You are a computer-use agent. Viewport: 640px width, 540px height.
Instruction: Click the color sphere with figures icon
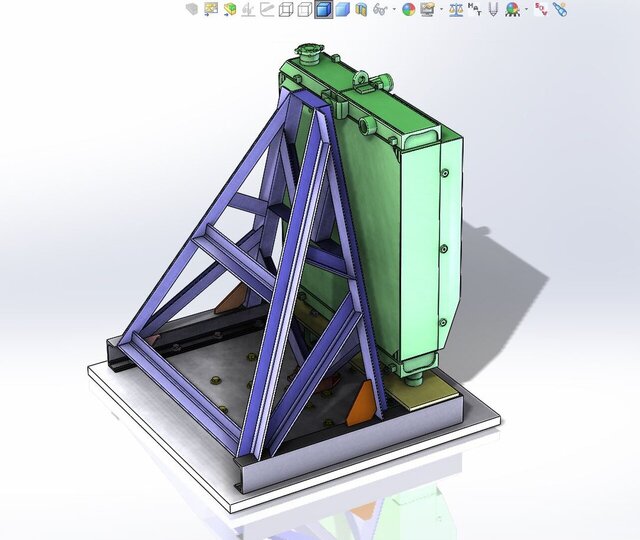tap(512, 9)
